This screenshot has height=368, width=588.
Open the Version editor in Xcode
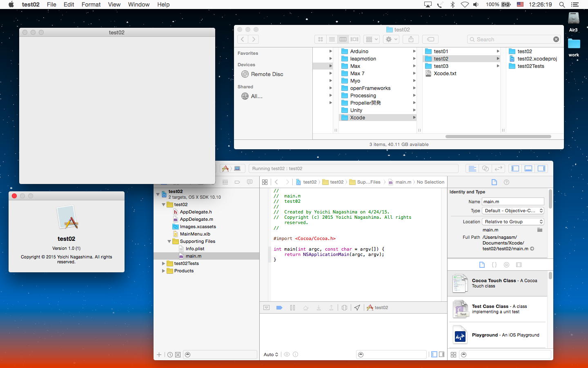click(498, 168)
